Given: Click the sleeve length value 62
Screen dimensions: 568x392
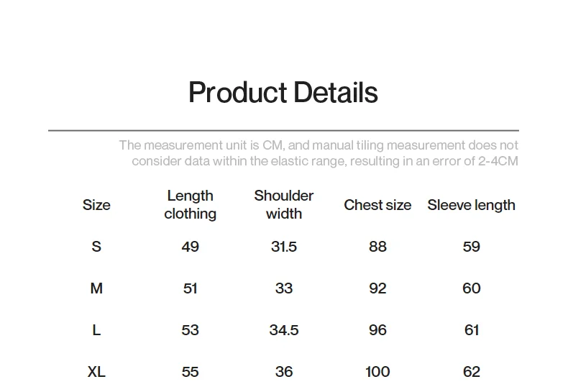Looking at the screenshot, I should coord(472,372).
